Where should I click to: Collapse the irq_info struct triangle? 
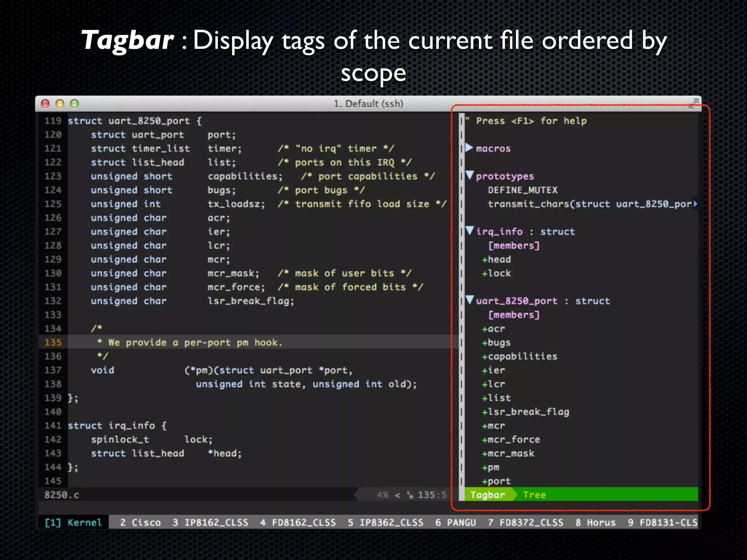469,231
